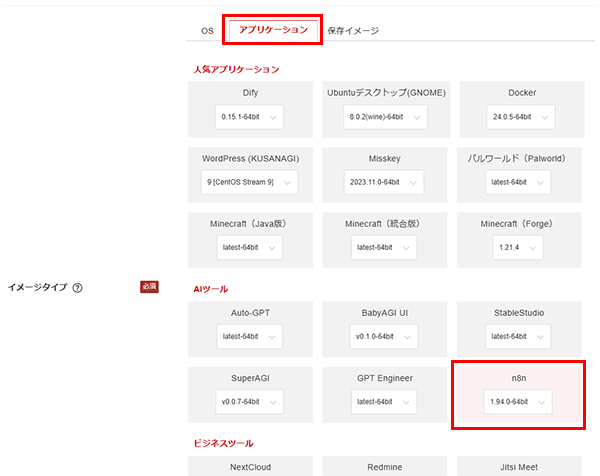The height and width of the screenshot is (476, 600).
Task: Click the 必須 required badge
Action: [149, 287]
